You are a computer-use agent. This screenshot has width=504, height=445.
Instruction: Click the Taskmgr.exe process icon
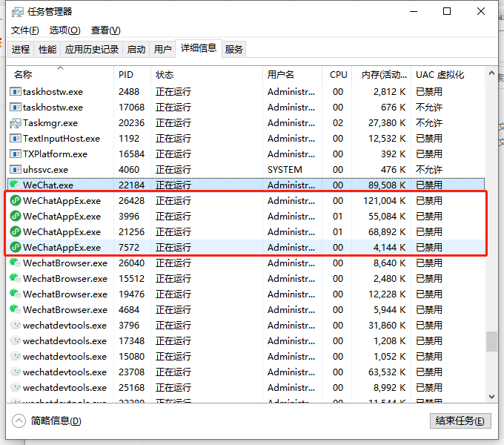(15, 123)
